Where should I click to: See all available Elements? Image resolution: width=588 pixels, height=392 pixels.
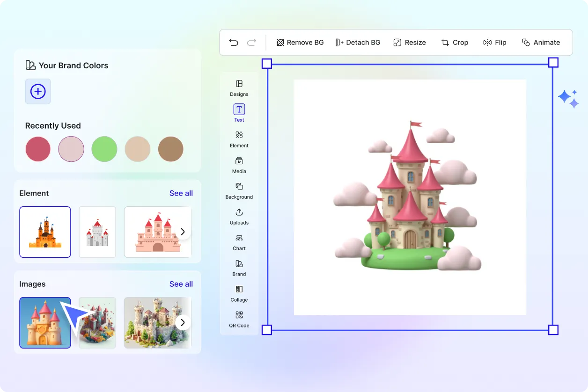point(181,193)
